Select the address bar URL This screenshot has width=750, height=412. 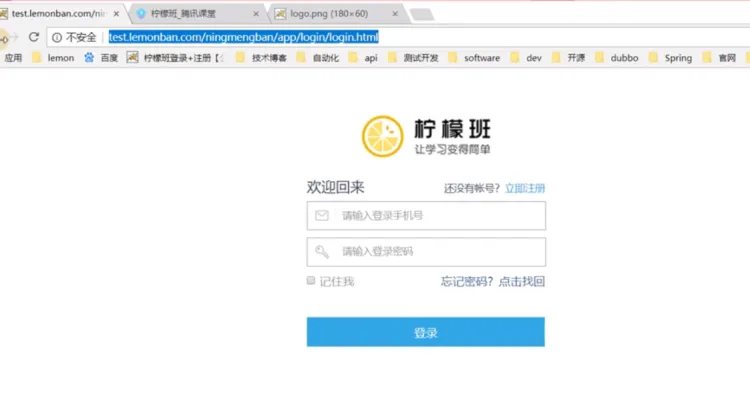point(243,37)
